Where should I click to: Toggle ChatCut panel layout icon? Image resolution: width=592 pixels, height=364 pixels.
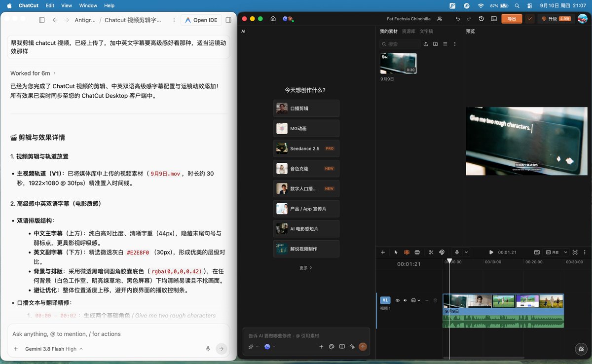(x=494, y=19)
